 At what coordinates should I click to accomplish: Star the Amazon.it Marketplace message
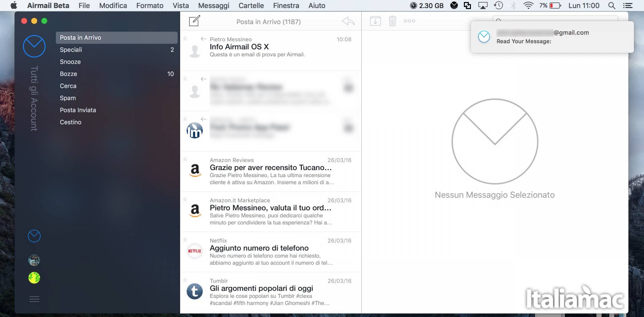[185, 200]
